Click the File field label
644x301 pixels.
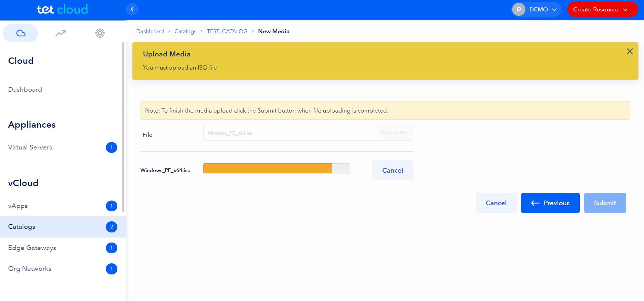pyautogui.click(x=147, y=135)
